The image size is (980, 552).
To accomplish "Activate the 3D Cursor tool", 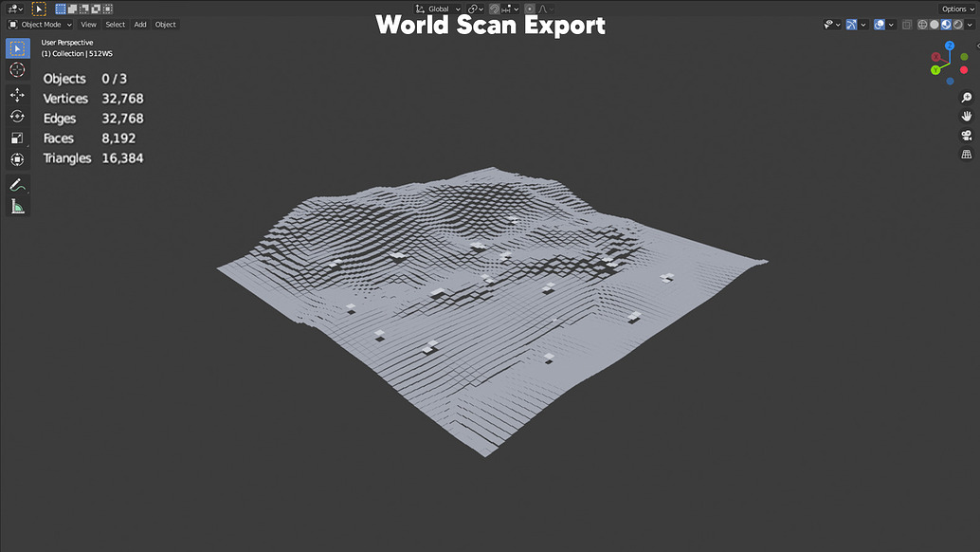I will (x=16, y=69).
